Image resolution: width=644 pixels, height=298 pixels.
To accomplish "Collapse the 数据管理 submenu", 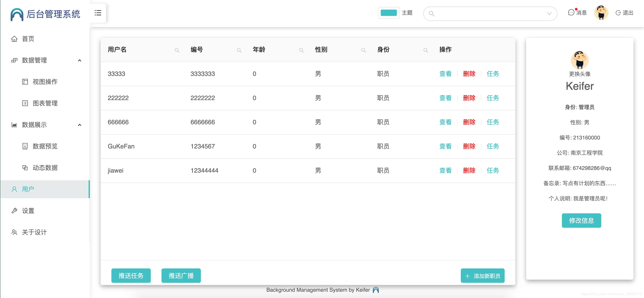I will tap(79, 60).
